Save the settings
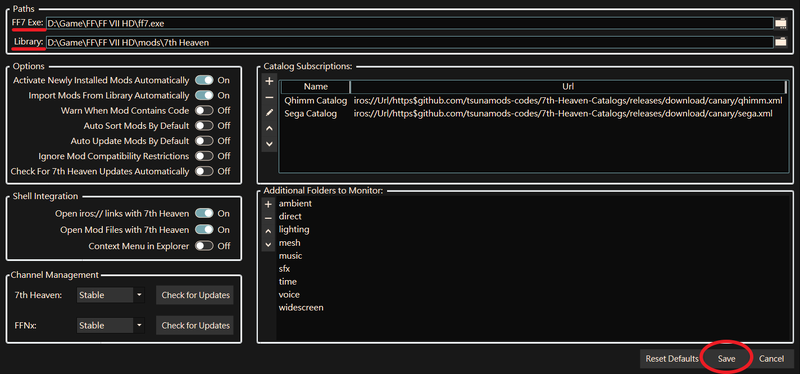Image resolution: width=800 pixels, height=374 pixels. pos(727,359)
